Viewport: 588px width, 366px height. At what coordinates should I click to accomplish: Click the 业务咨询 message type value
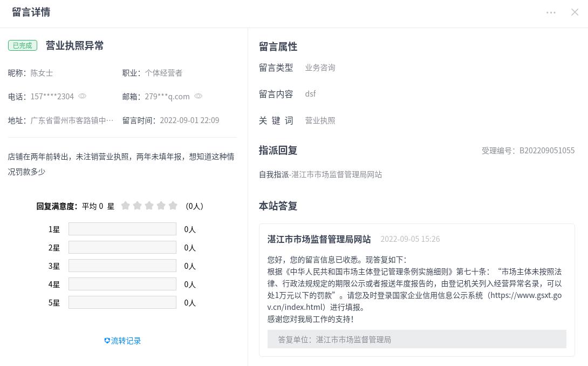coord(320,67)
